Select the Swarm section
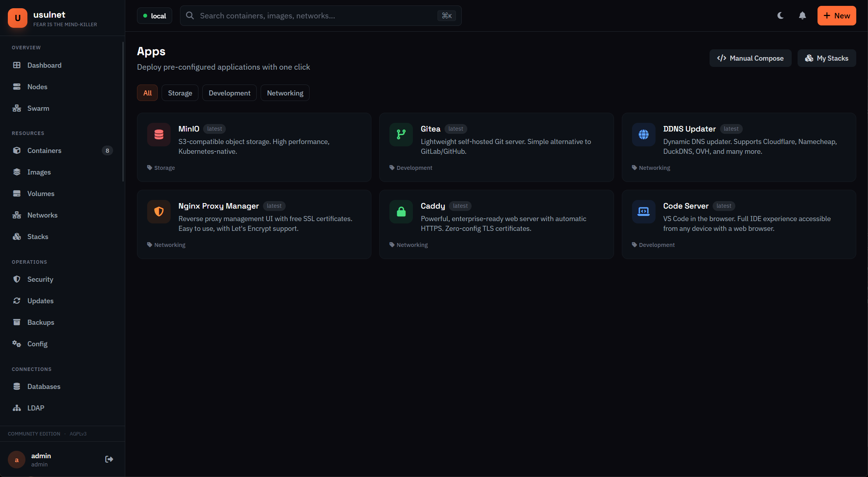The image size is (868, 477). (38, 108)
